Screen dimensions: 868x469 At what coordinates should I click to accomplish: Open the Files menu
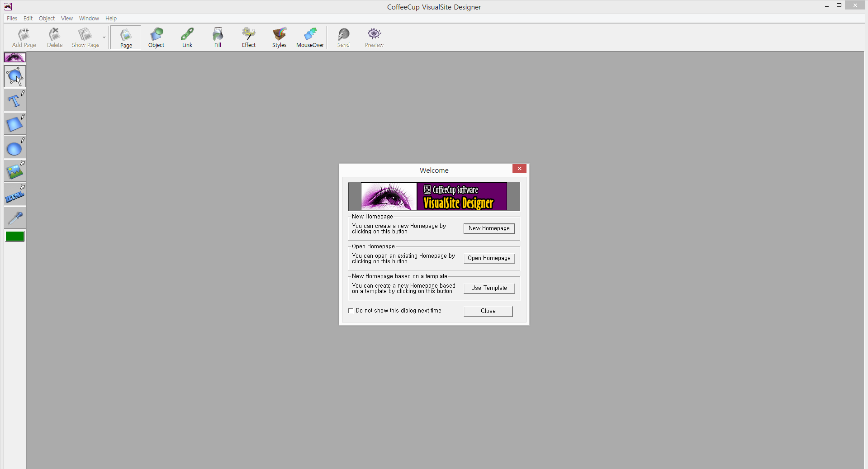12,19
